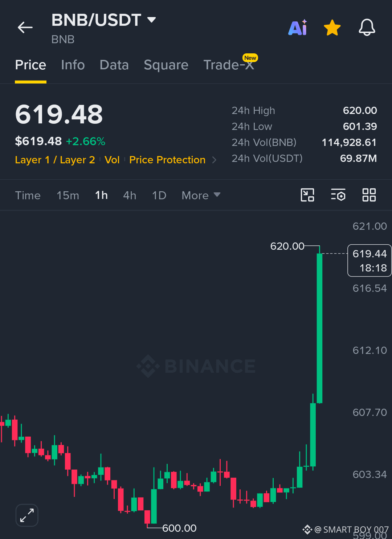392x539 pixels.
Task: Select the Time chart interval
Action: pos(28,196)
